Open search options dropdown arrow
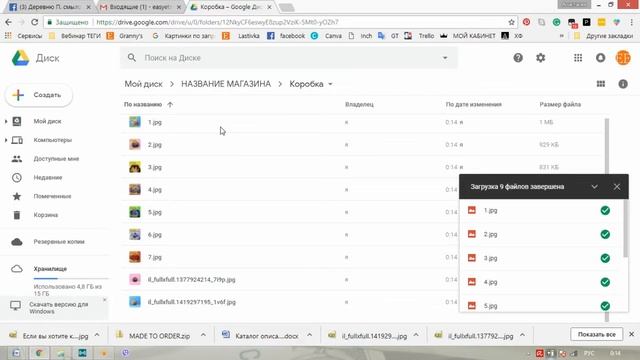The width and height of the screenshot is (640, 360). tap(445, 58)
